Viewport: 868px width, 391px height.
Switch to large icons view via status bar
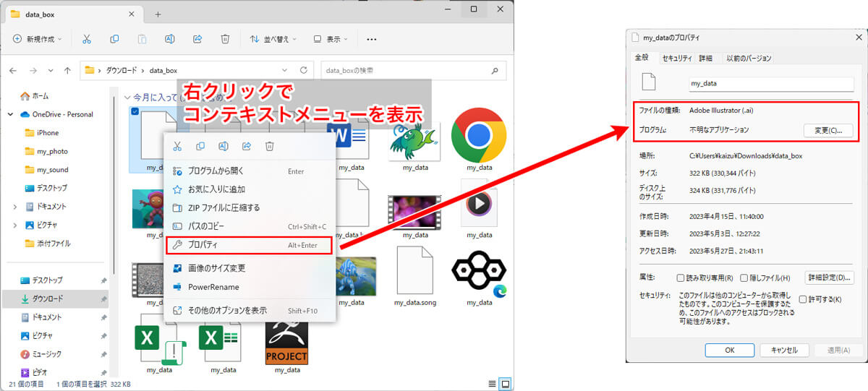(x=506, y=383)
